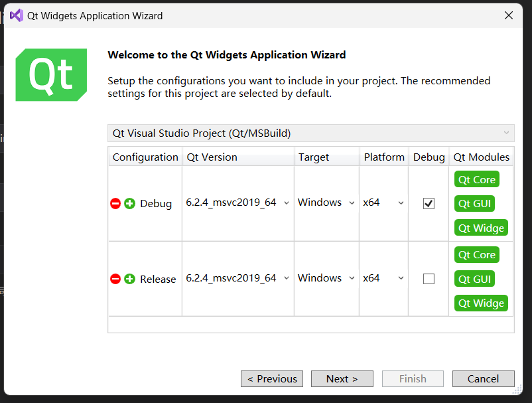Click Qt GUI module in Debug row
Screen dimensions: 532x403
tap(474, 203)
